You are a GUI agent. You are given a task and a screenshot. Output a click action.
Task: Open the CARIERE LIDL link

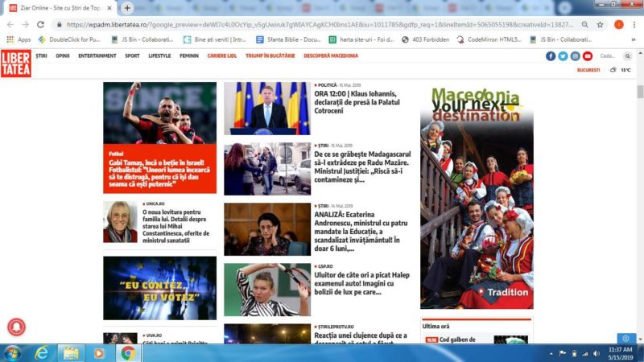(222, 56)
